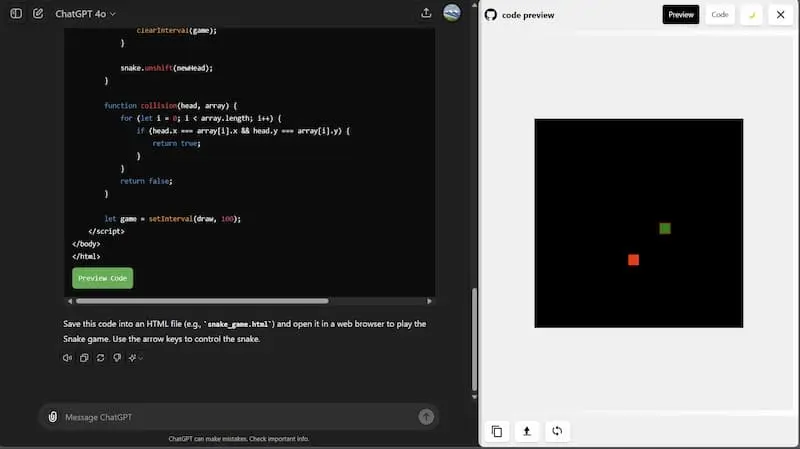Copy the ChatGPT response message
This screenshot has width=800, height=449.
pos(84,358)
